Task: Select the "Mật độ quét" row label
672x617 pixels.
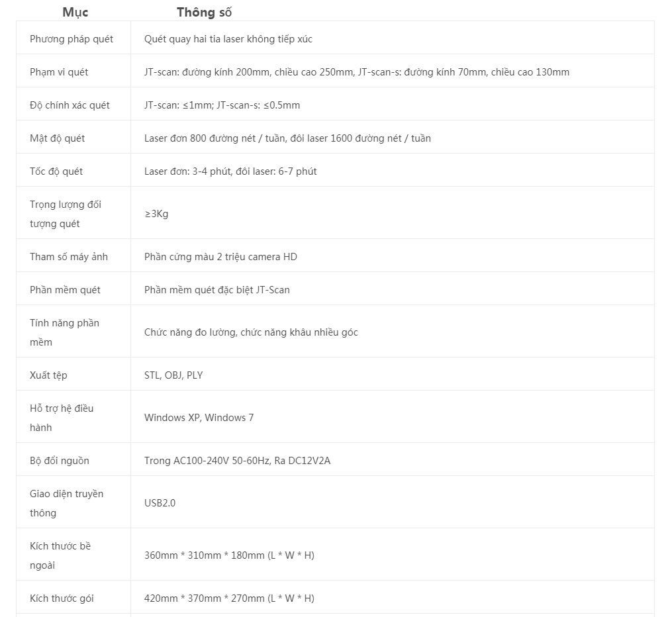Action: tap(57, 138)
